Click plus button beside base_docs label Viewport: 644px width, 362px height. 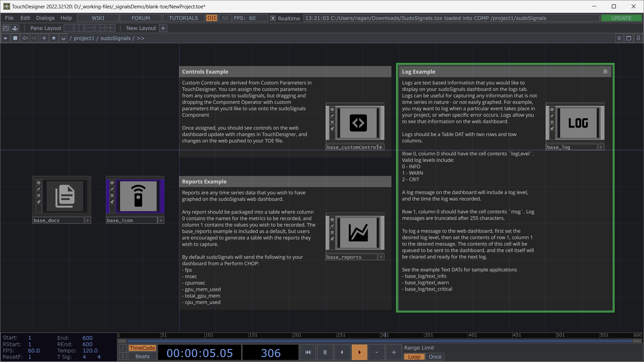pyautogui.click(x=88, y=220)
